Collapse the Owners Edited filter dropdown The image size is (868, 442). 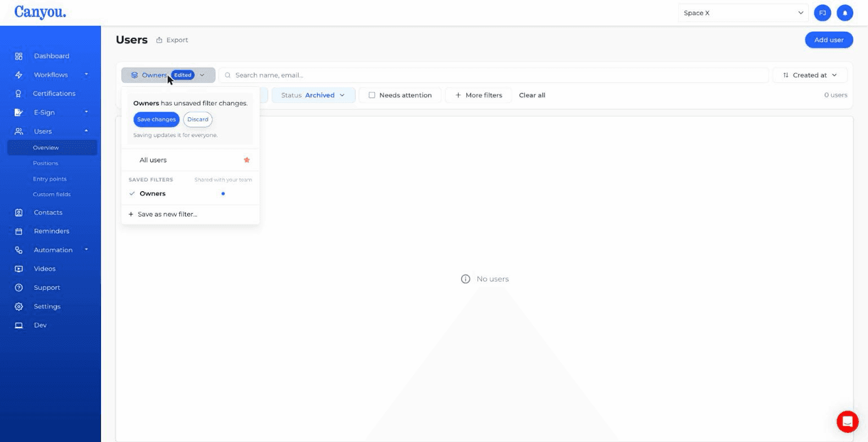168,75
